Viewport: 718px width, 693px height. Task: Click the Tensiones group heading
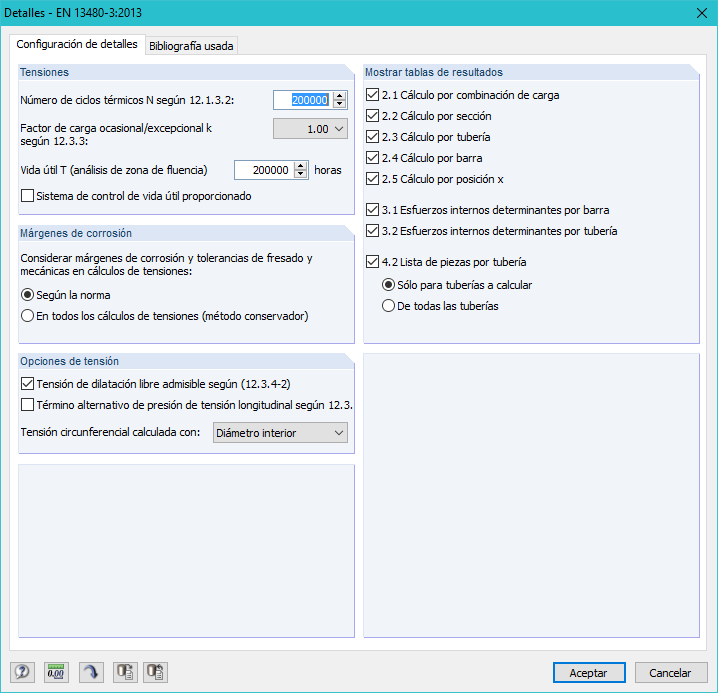[44, 72]
